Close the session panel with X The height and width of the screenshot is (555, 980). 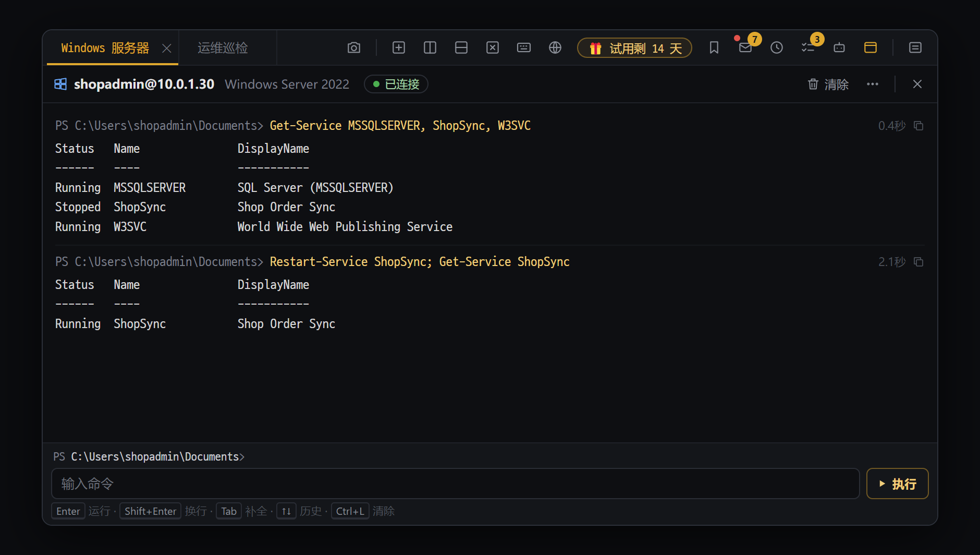tap(917, 84)
